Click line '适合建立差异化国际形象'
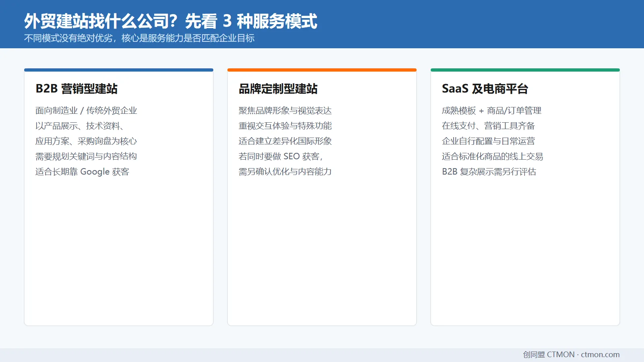 [285, 141]
